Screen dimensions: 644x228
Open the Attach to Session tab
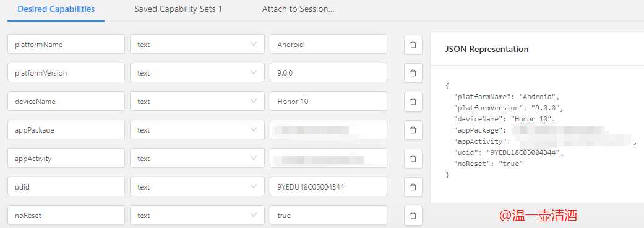[x=298, y=9]
